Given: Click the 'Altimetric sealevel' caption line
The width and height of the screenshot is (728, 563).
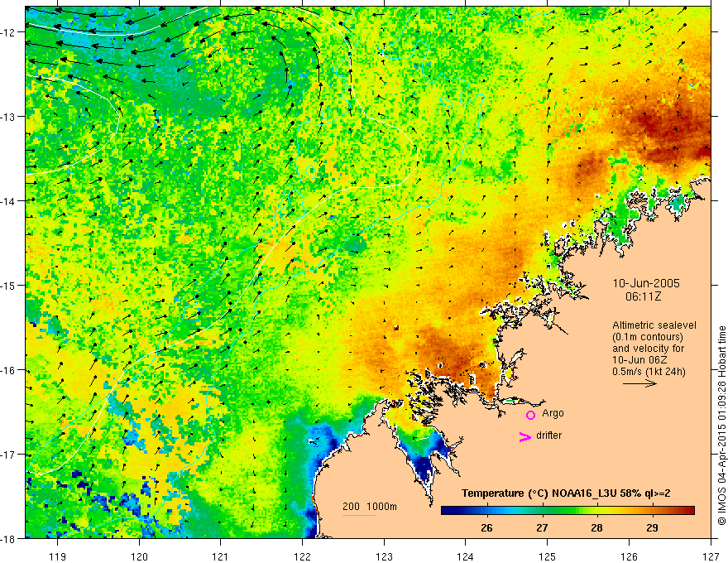Looking at the screenshot, I should 654,325.
